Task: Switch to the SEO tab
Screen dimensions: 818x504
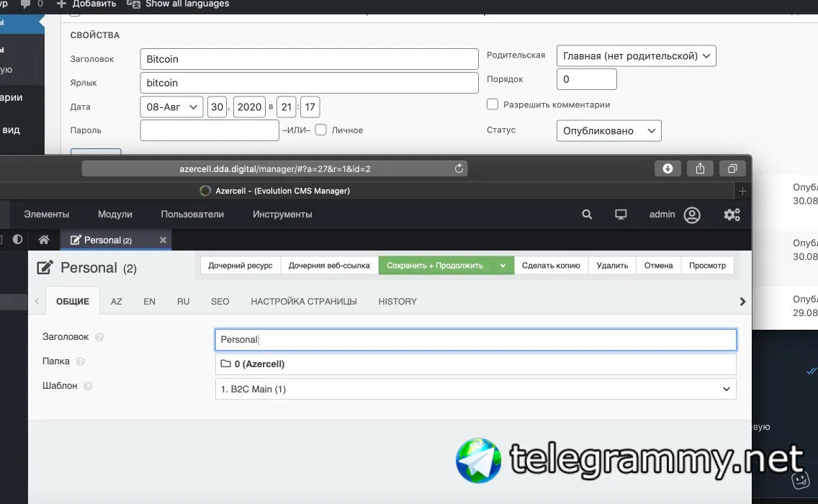Action: point(220,302)
